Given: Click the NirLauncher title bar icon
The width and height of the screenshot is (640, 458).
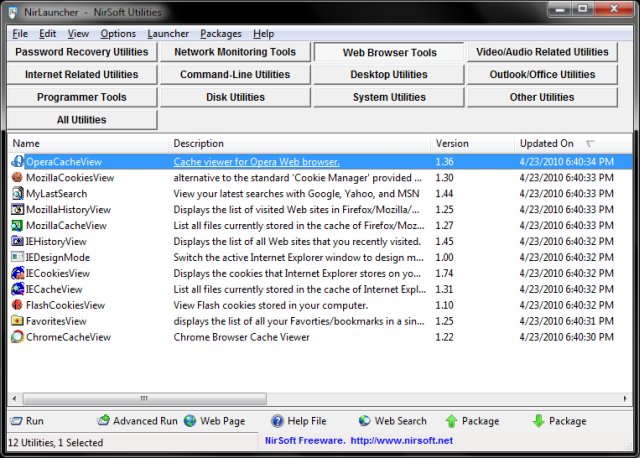Looking at the screenshot, I should pyautogui.click(x=13, y=13).
